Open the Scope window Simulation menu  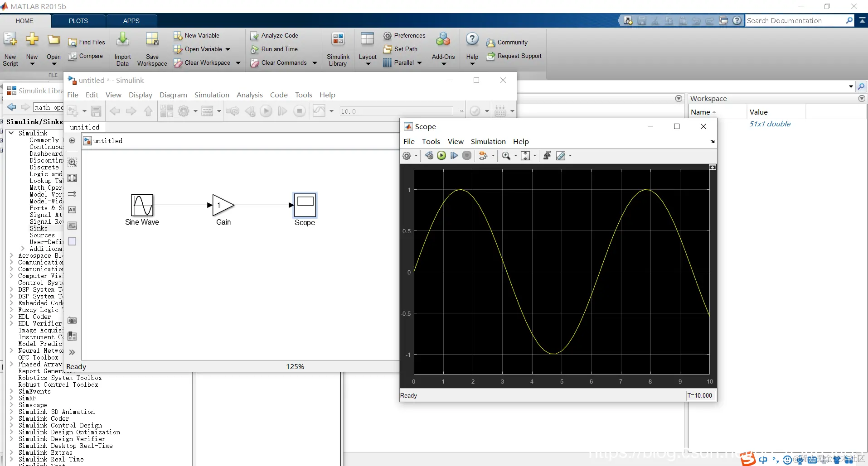click(x=488, y=142)
